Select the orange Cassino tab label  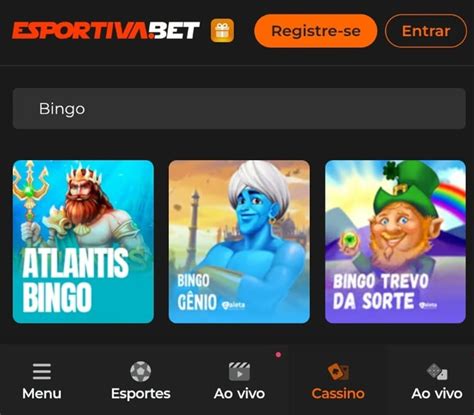[x=338, y=394]
